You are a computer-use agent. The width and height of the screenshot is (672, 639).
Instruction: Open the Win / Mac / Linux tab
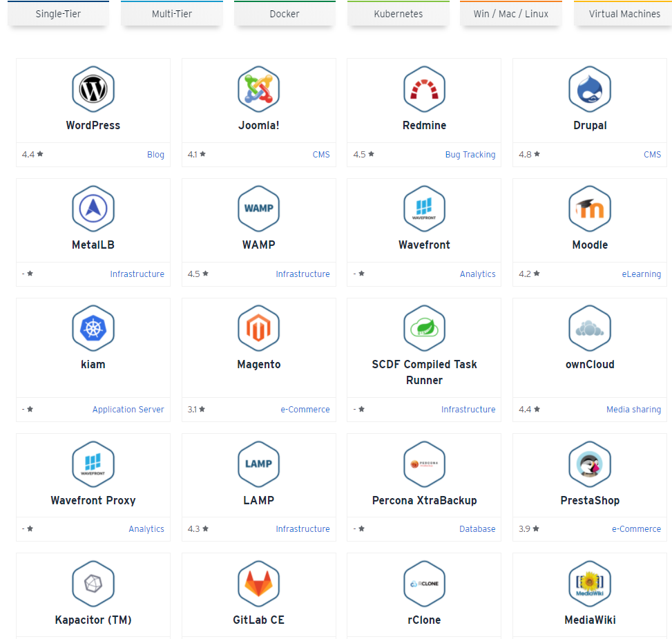511,14
